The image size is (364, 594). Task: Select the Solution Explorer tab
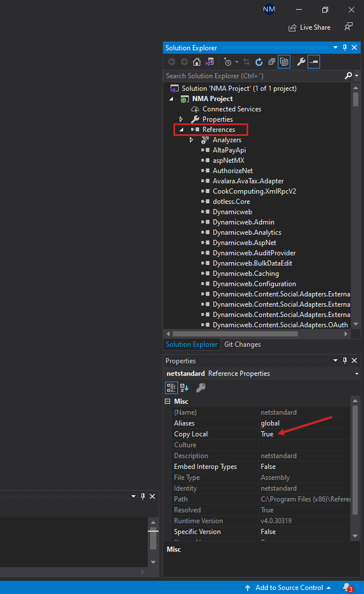tap(192, 344)
